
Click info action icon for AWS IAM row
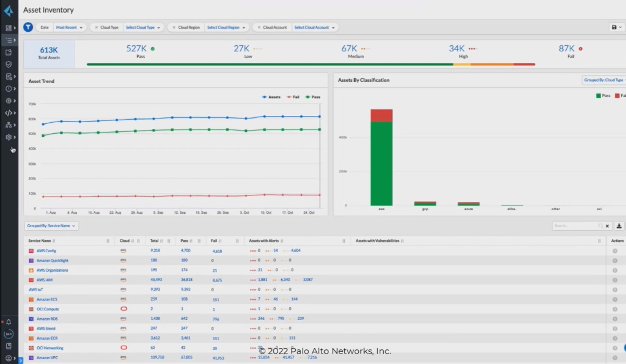point(615,280)
